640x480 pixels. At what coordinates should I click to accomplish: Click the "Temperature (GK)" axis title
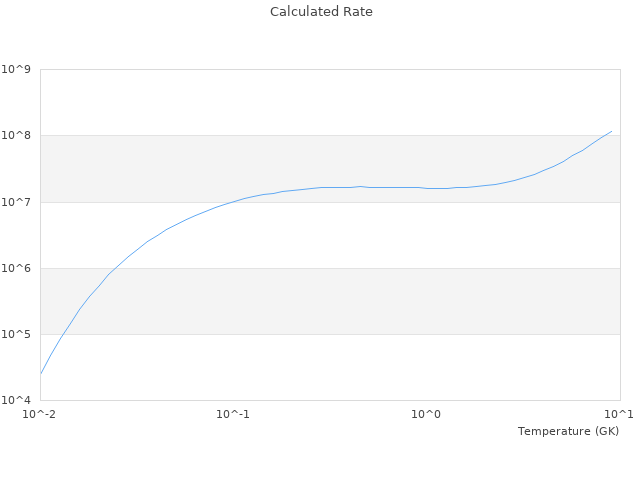tap(568, 431)
